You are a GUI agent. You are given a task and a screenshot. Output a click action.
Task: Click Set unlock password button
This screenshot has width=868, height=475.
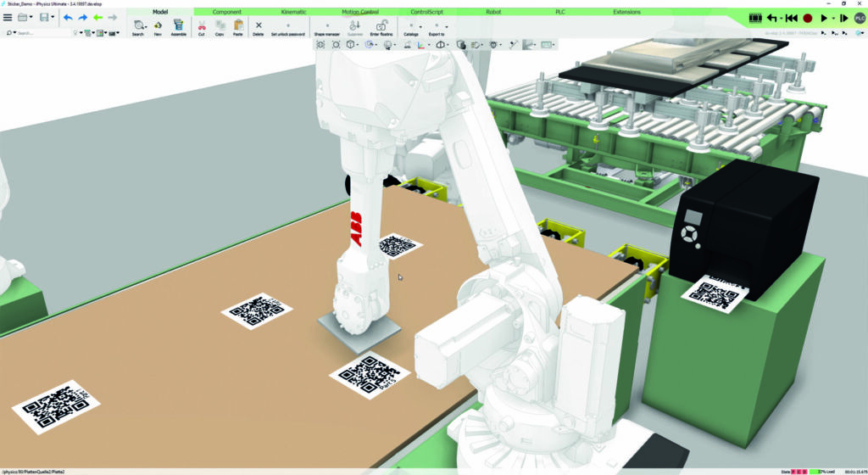[x=287, y=28]
